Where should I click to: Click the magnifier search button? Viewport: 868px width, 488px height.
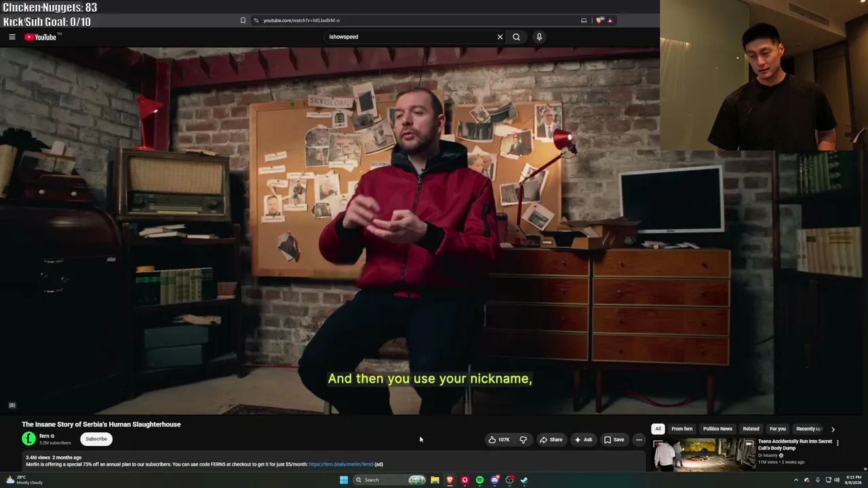[516, 37]
